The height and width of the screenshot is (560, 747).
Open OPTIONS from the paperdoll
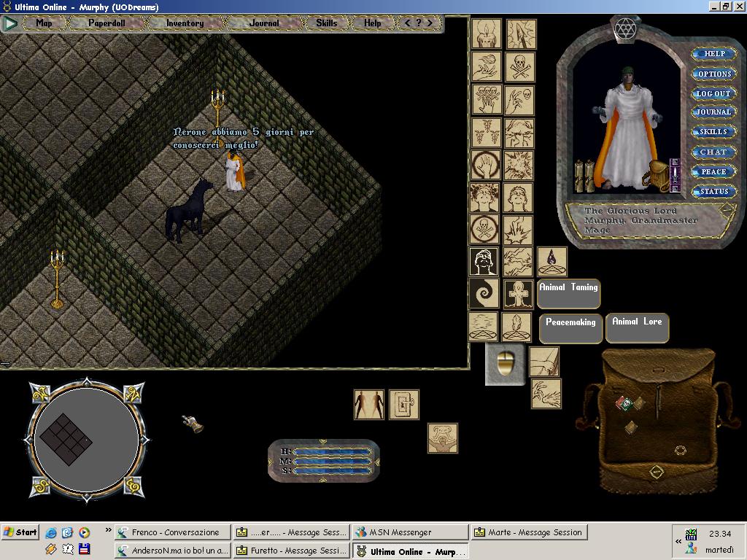point(714,74)
